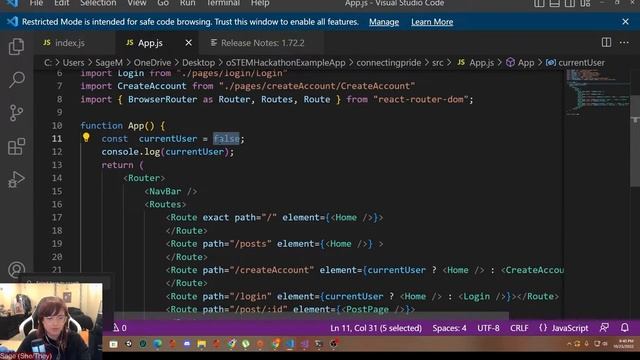Open the File menu
The width and height of the screenshot is (640, 360).
pyautogui.click(x=36, y=3)
